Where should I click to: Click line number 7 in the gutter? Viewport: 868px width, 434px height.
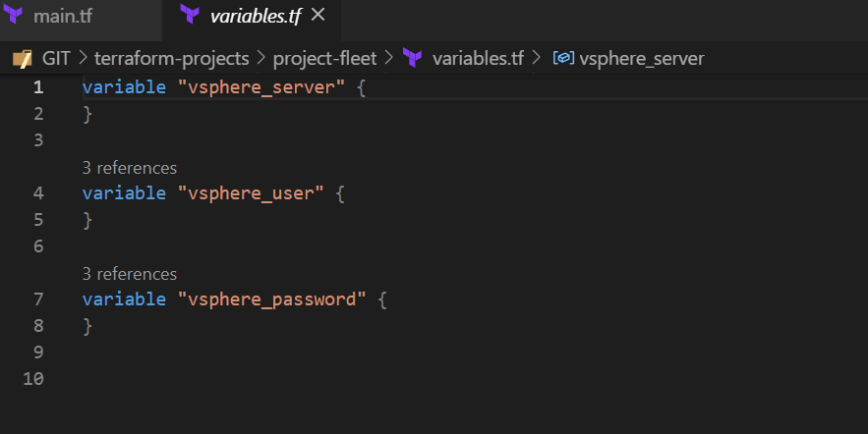38,298
